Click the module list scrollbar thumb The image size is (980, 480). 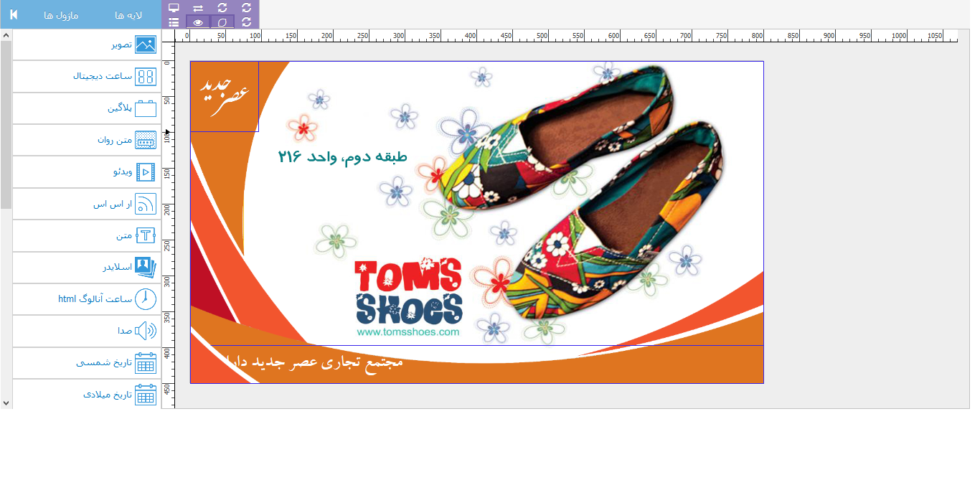point(6,124)
